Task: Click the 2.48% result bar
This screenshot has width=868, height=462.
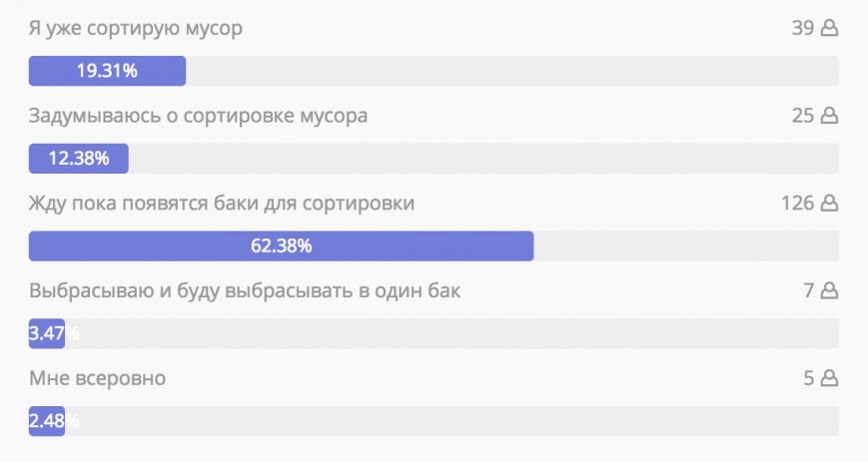Action: click(x=47, y=421)
